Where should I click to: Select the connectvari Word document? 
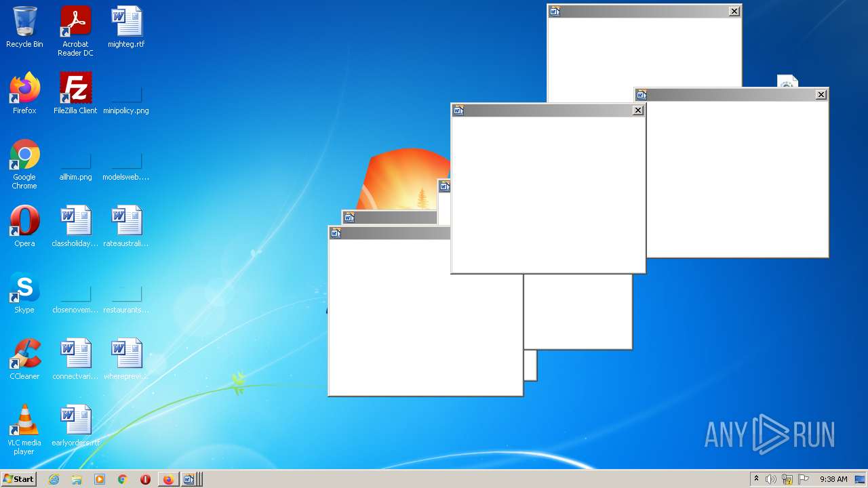point(75,359)
